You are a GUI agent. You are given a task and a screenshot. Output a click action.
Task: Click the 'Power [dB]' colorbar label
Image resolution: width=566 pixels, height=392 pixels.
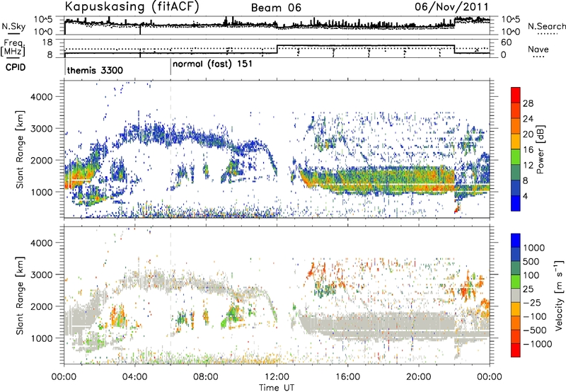pos(541,149)
